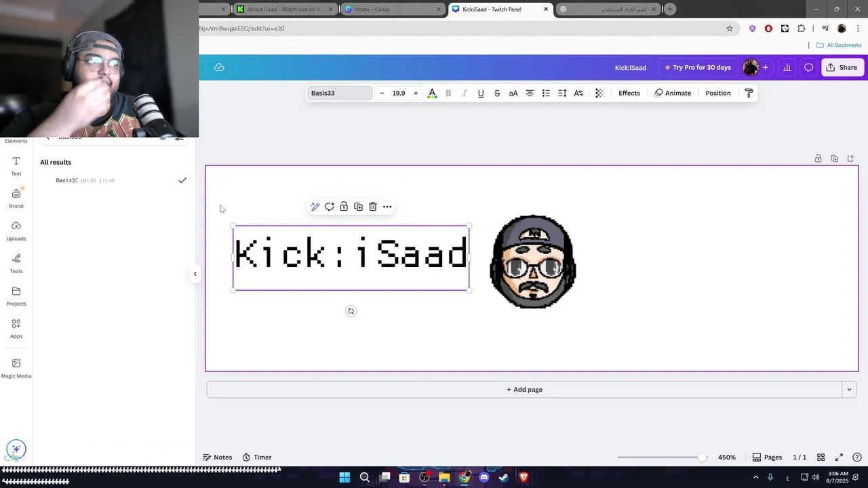The width and height of the screenshot is (868, 488).
Task: Click Try Pro for 30 days
Action: tap(698, 67)
